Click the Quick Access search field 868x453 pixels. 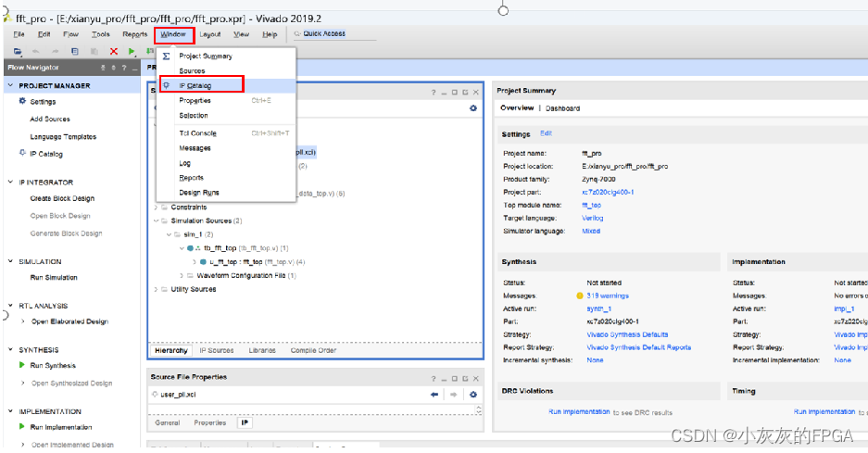[333, 33]
